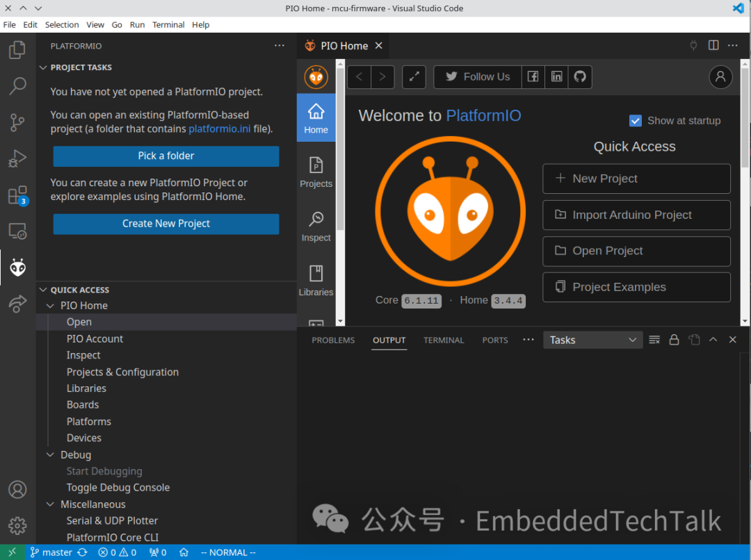Open the Tasks dropdown in the Output panel
The height and width of the screenshot is (560, 751).
coord(592,340)
